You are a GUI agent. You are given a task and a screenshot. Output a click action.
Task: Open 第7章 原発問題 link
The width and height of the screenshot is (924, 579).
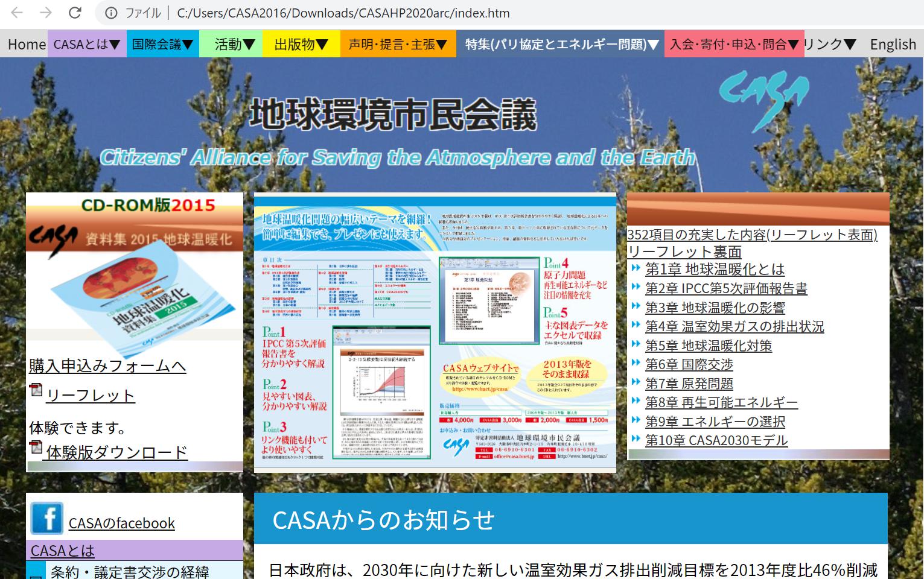689,384
